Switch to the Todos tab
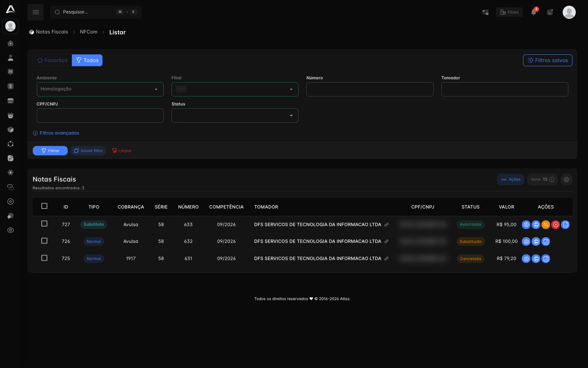 [87, 60]
